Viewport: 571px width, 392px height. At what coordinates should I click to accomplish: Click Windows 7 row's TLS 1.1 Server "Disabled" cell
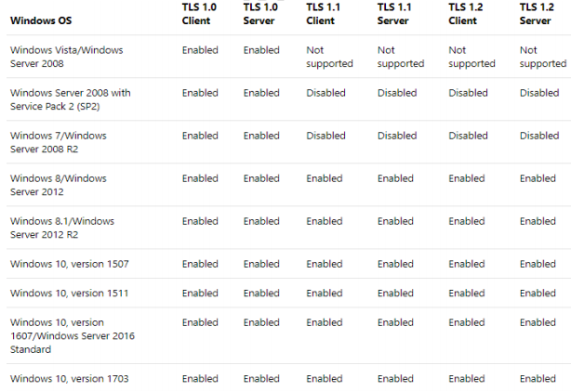click(x=397, y=136)
